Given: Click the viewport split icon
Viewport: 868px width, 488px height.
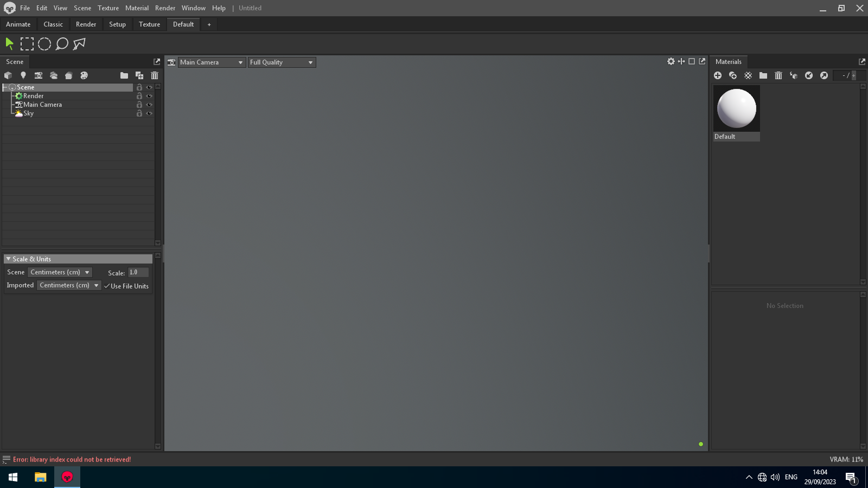Looking at the screenshot, I should (681, 62).
